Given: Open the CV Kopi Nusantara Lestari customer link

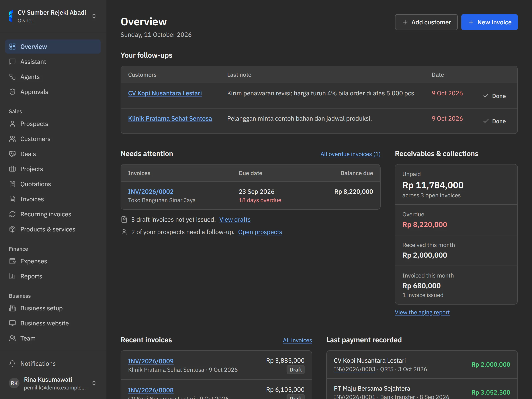Looking at the screenshot, I should 165,93.
